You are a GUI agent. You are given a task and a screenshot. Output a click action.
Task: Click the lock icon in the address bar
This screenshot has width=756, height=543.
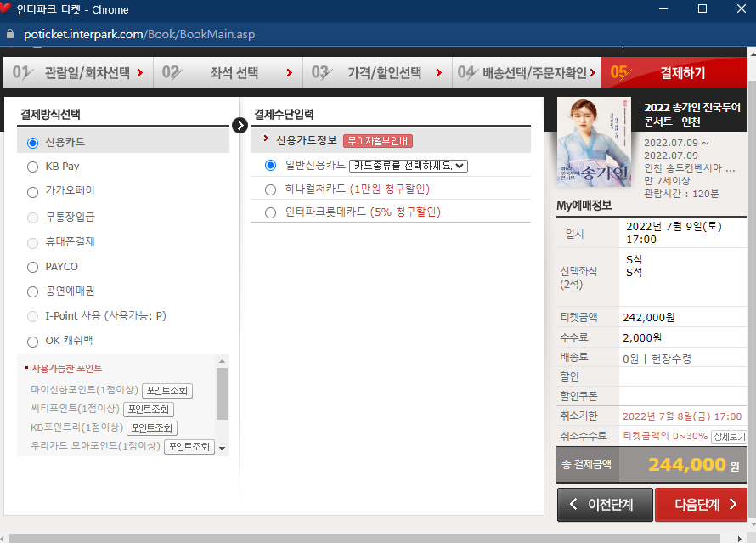click(x=10, y=34)
